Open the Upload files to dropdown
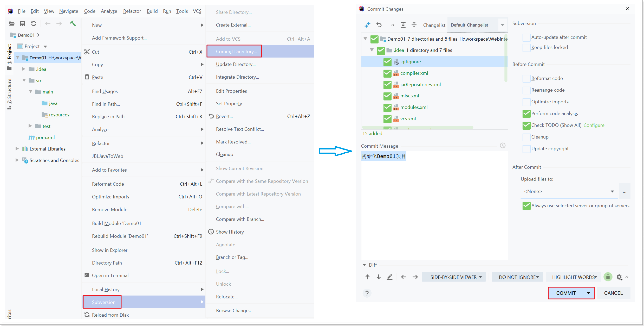 point(569,191)
